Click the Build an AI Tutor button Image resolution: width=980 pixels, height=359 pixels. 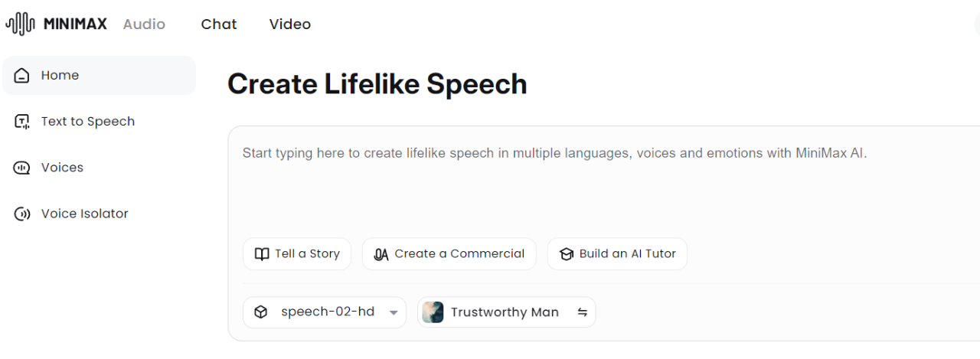tap(617, 254)
